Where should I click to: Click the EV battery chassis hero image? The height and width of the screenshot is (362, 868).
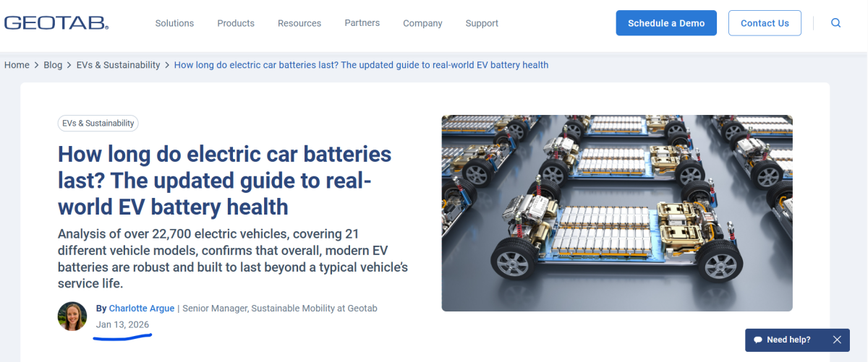click(617, 213)
